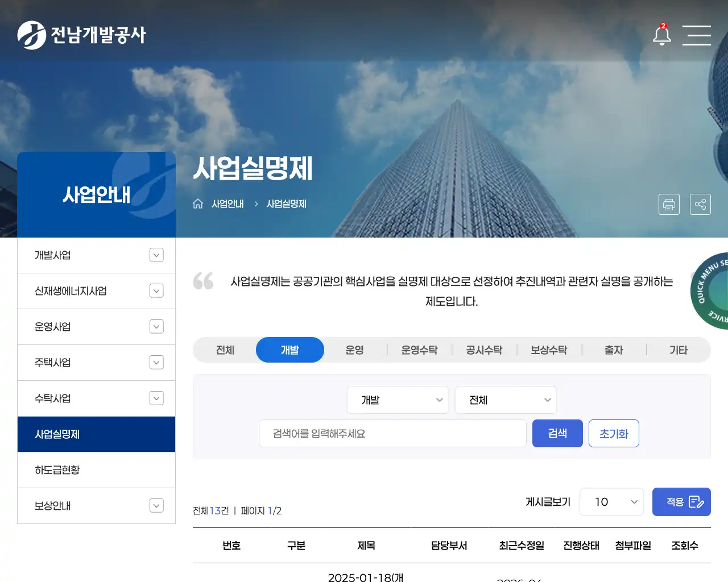Viewport: 728px width, 582px height.
Task: Switch to the 운영수탁 tab
Action: 420,350
